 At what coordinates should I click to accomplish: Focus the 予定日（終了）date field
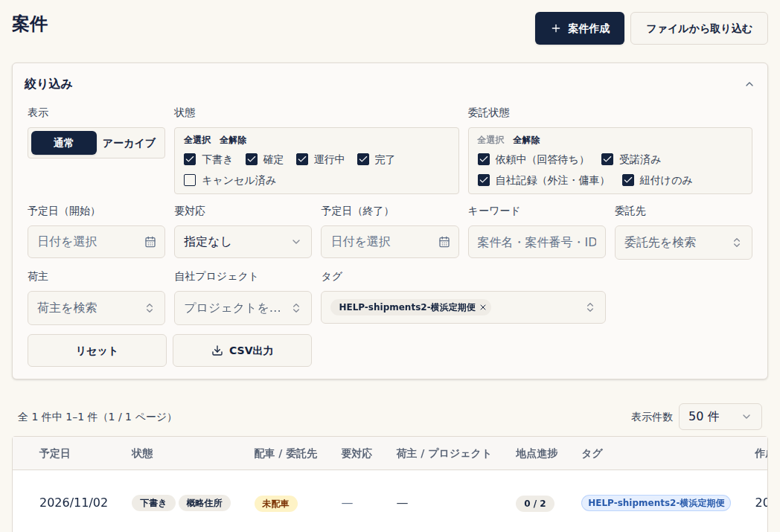pyautogui.click(x=389, y=242)
